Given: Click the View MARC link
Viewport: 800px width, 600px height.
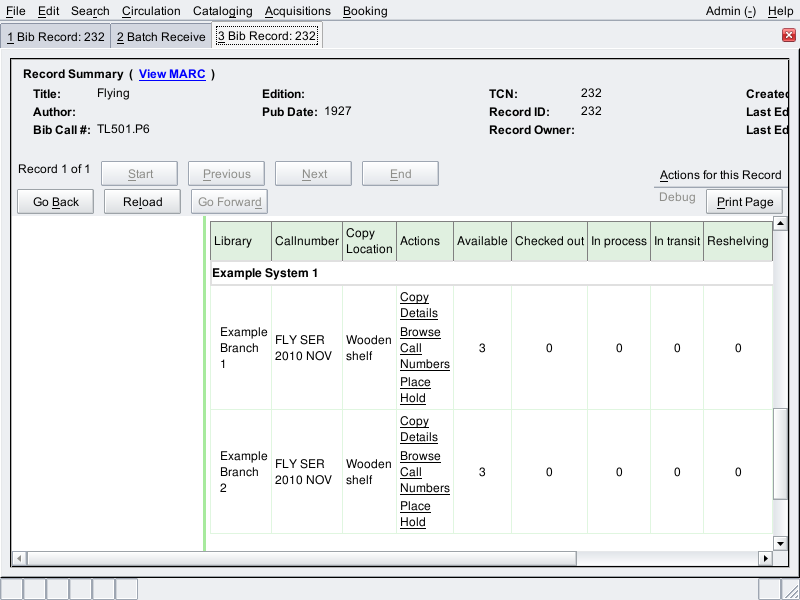Looking at the screenshot, I should pyautogui.click(x=172, y=74).
